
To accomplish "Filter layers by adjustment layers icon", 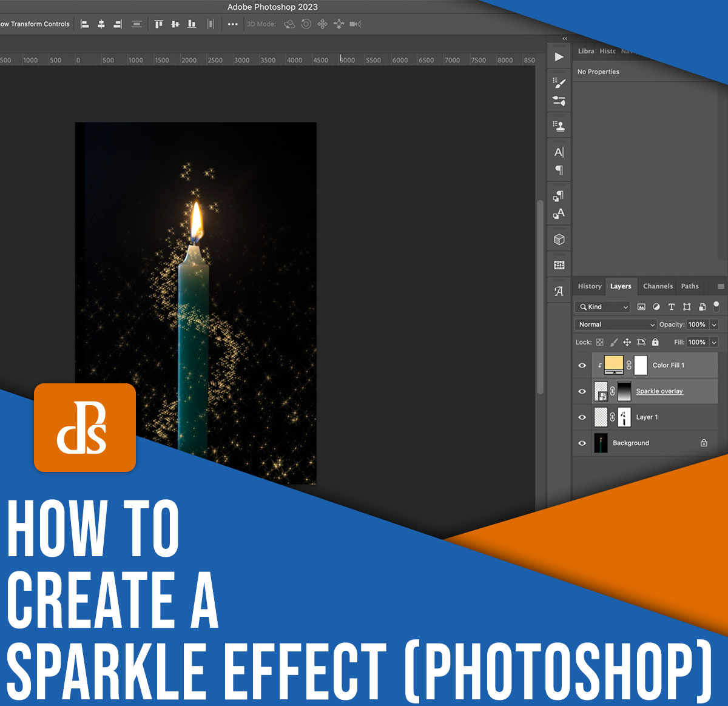I will point(656,307).
